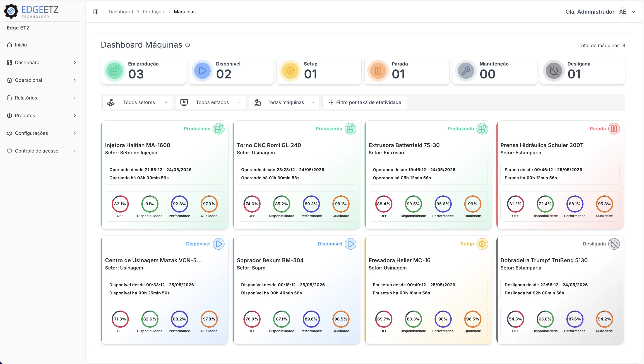Open the Configurações sidebar menu item
The height and width of the screenshot is (364, 644).
pyautogui.click(x=41, y=133)
